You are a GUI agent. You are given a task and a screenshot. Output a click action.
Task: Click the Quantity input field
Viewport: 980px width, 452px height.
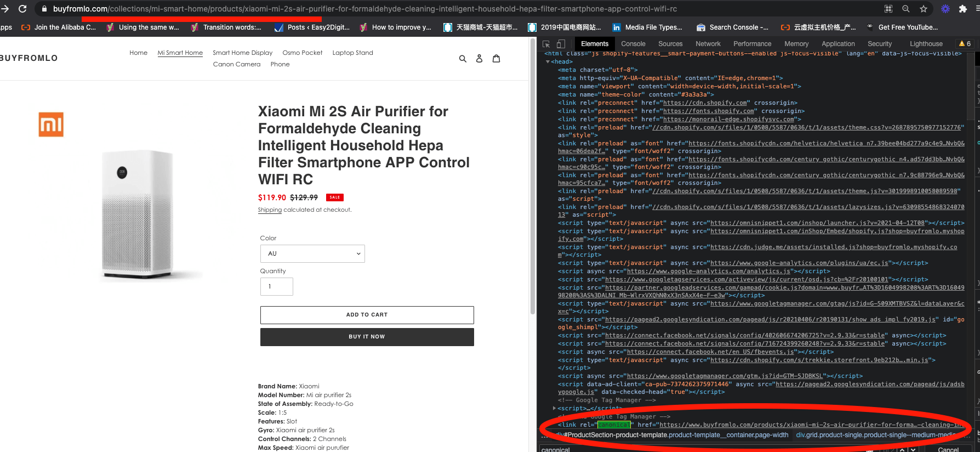pyautogui.click(x=277, y=286)
